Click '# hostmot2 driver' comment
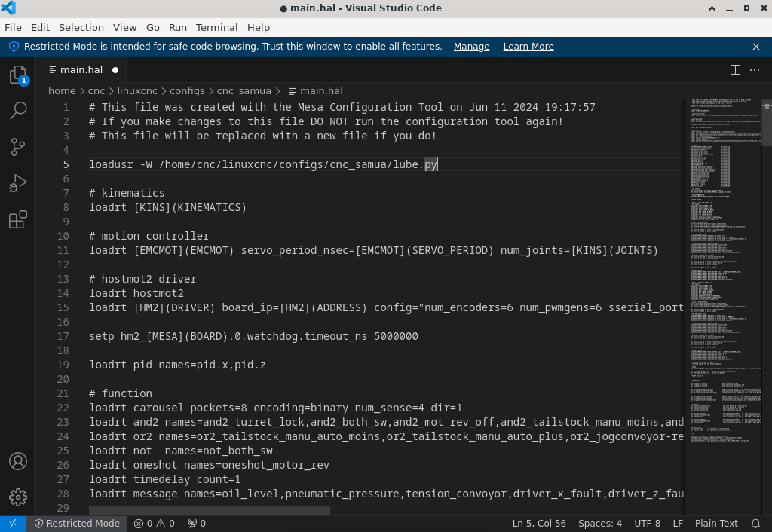Viewport: 772px width, 532px height. click(x=142, y=279)
